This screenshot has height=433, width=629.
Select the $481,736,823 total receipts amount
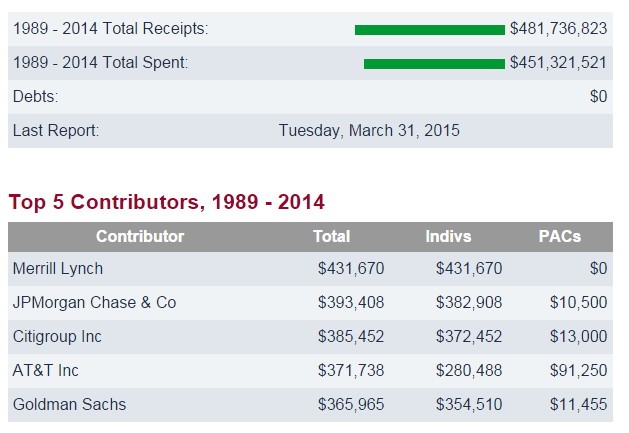point(558,30)
